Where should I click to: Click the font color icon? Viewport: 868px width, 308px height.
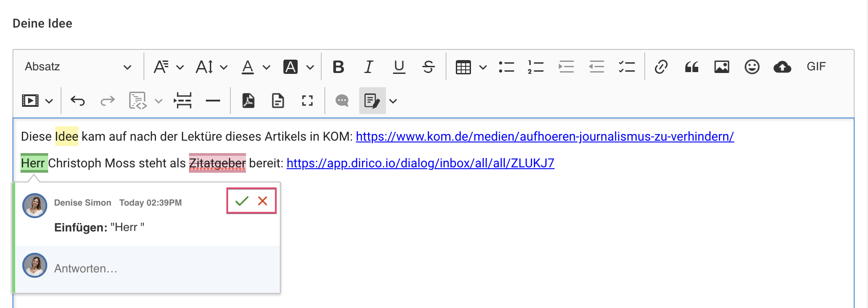[x=248, y=67]
